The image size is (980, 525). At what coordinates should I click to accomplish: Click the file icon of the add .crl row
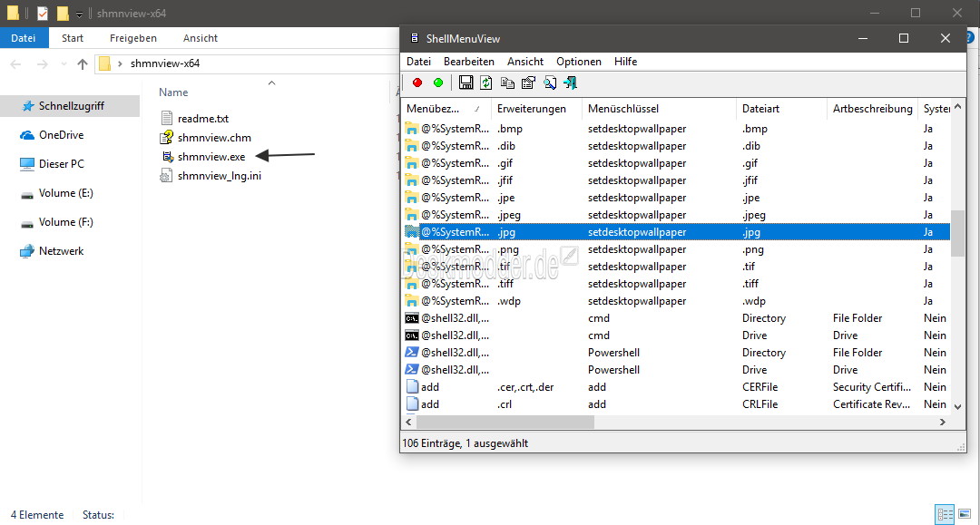pos(412,403)
